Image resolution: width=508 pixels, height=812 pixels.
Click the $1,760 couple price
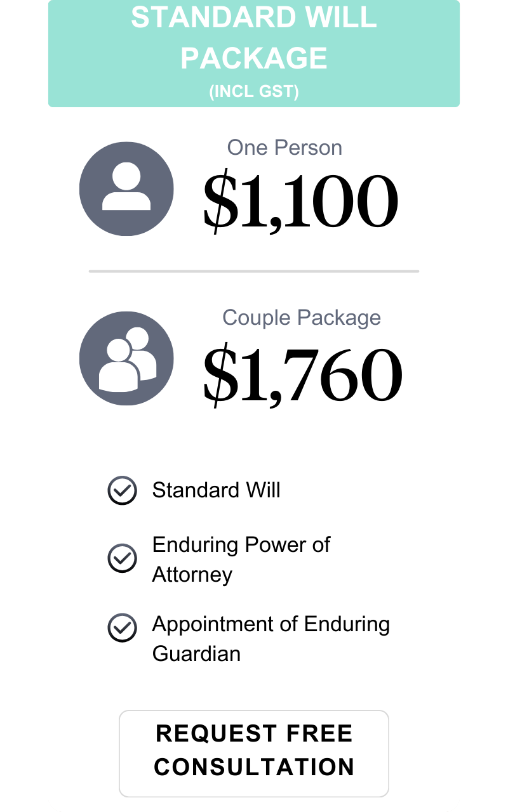(x=302, y=374)
